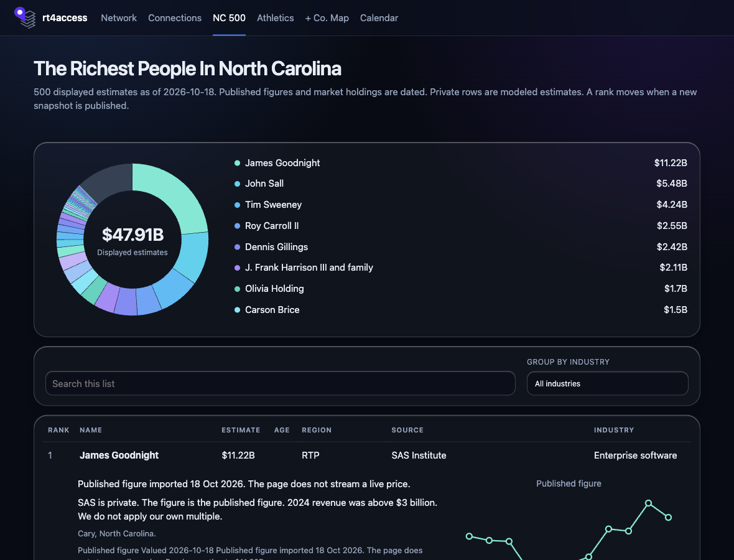Switch to the Connections tab
Viewport: 734px width, 560px height.
tap(175, 18)
